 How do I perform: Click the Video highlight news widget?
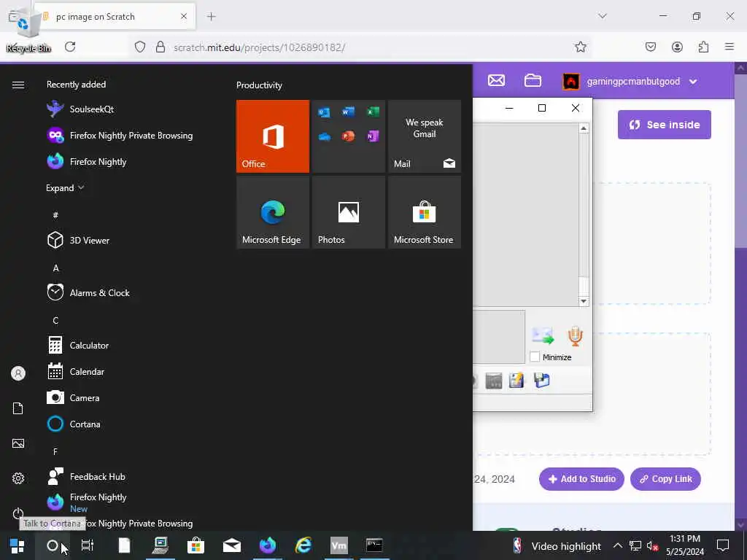coord(557,545)
